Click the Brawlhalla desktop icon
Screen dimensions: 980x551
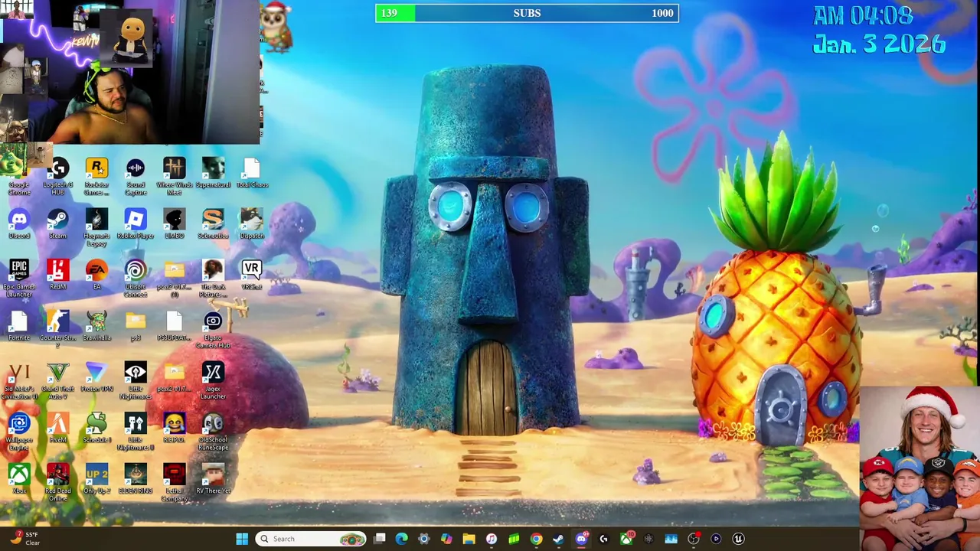(96, 326)
